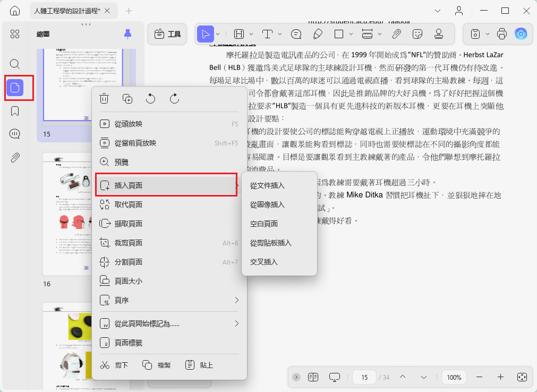Viewport: 537px width, 392px height.
Task: Select 擷取頁面 menu item
Action: coord(169,224)
